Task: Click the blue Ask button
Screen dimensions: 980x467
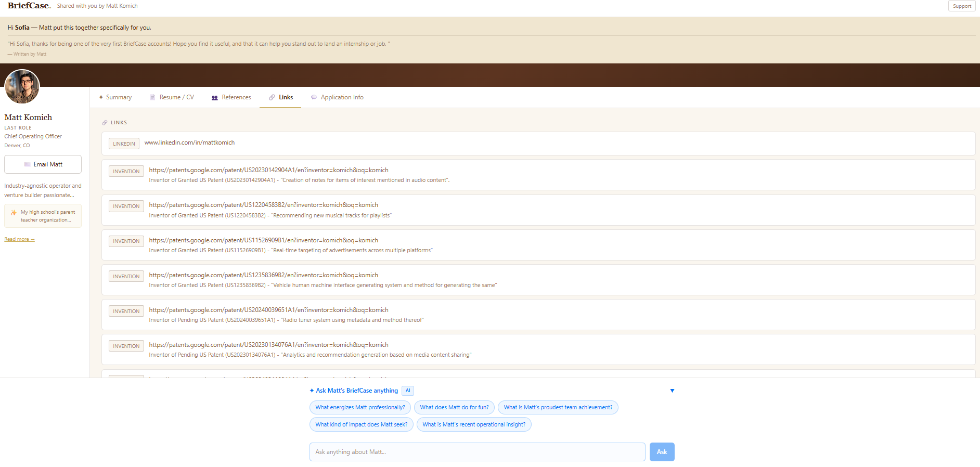Action: 662,452
